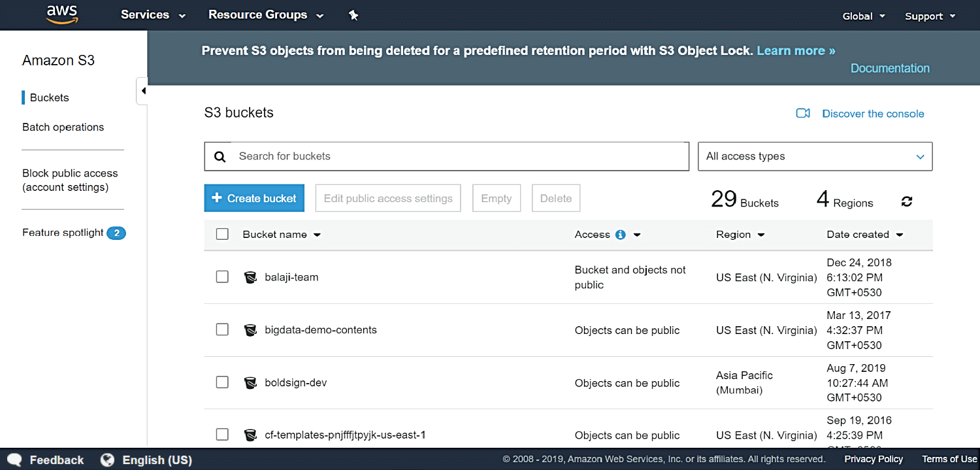This screenshot has width=980, height=470.
Task: Click the Create bucket button
Action: click(x=254, y=198)
